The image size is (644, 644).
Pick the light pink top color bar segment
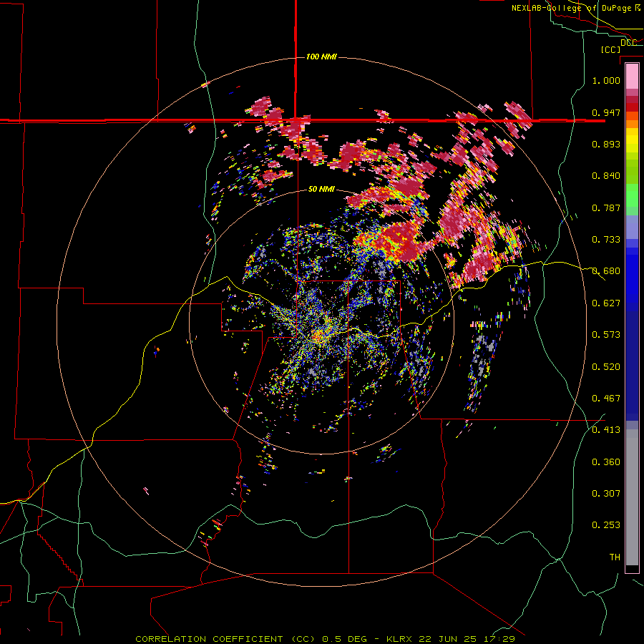coord(632,76)
